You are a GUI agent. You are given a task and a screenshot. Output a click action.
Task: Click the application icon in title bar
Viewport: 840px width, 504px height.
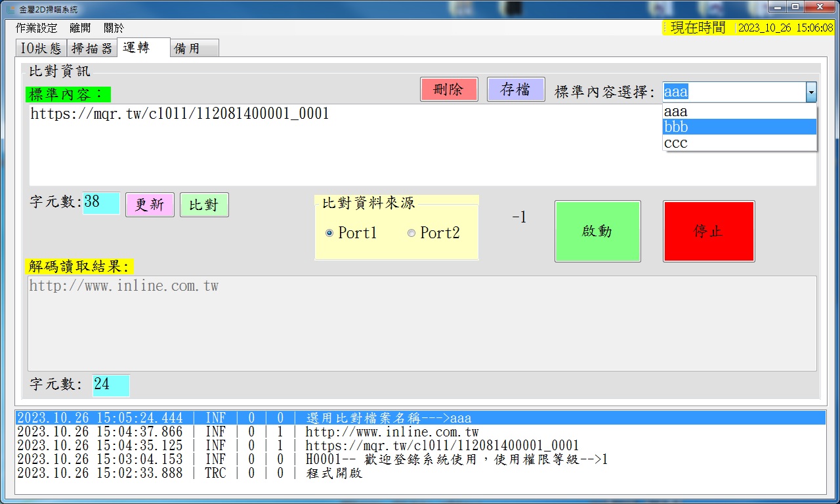(x=10, y=10)
